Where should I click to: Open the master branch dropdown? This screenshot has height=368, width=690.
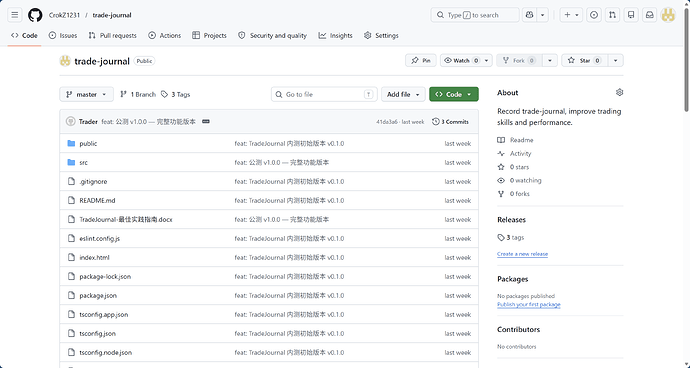click(x=86, y=94)
